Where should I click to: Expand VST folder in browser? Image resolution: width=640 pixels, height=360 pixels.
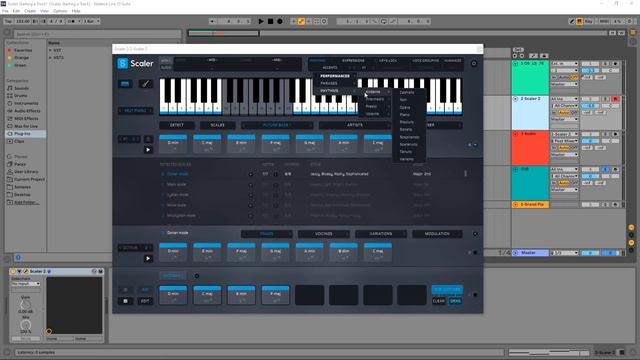[x=51, y=50]
